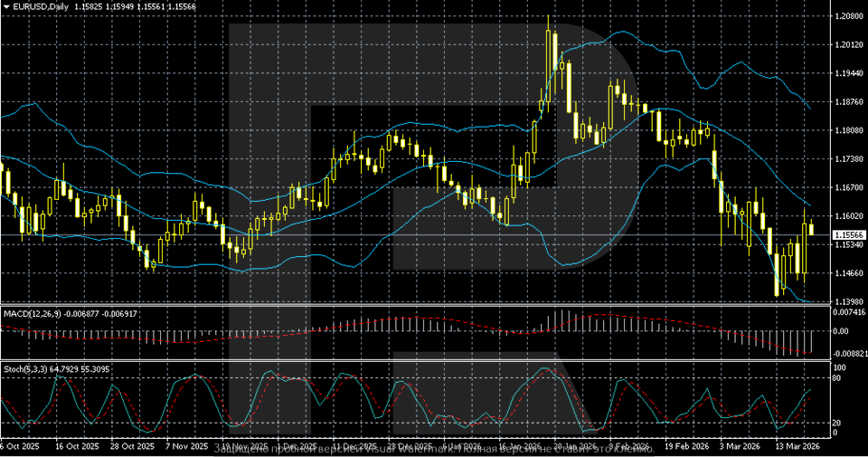Click the 13 Mar 2026 date label
The width and height of the screenshot is (868, 457).
tap(797, 446)
